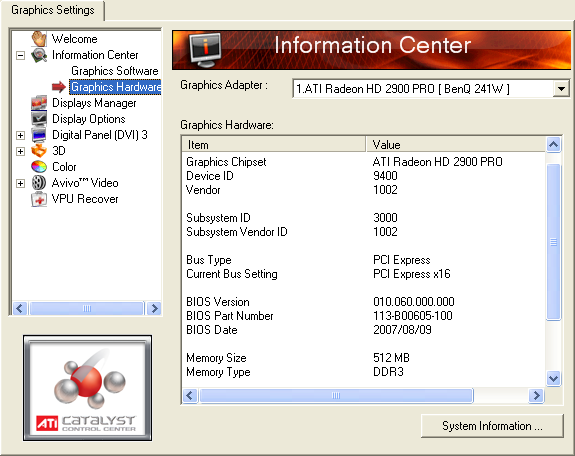575x456 pixels.
Task: Click the value PCI Express x16
Action: (411, 274)
